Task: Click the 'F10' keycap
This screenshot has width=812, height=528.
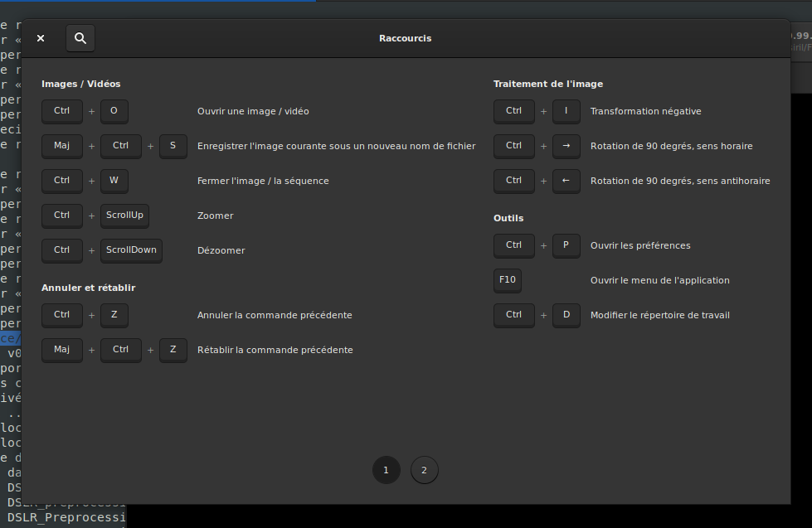Action: 508,280
